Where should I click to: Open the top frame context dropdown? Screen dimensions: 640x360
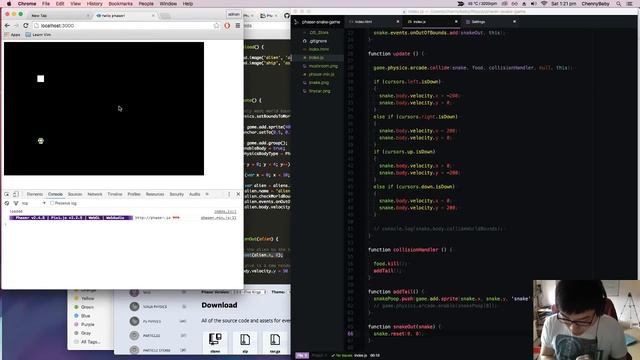pyautogui.click(x=33, y=203)
